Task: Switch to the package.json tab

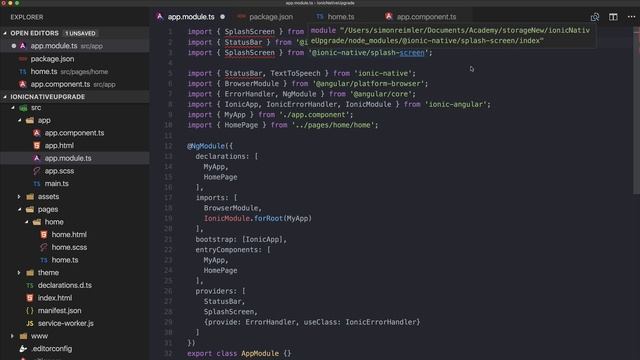Action: pyautogui.click(x=271, y=17)
